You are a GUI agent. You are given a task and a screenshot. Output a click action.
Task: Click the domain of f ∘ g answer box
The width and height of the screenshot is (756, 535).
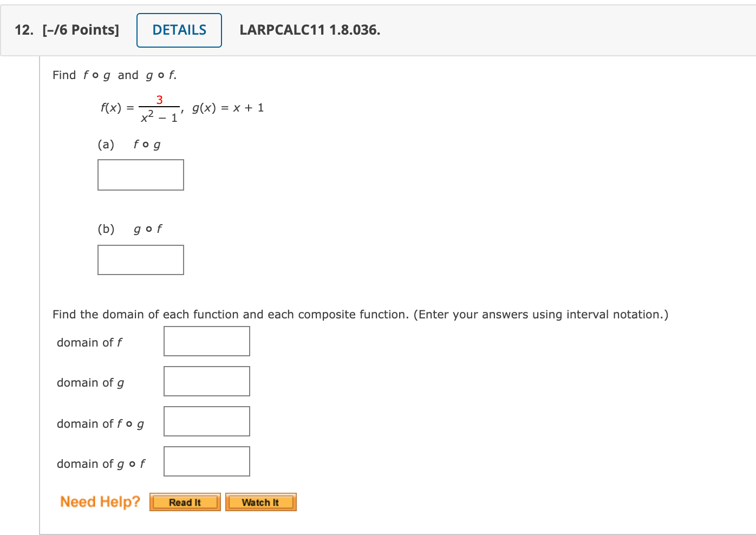[x=206, y=421]
